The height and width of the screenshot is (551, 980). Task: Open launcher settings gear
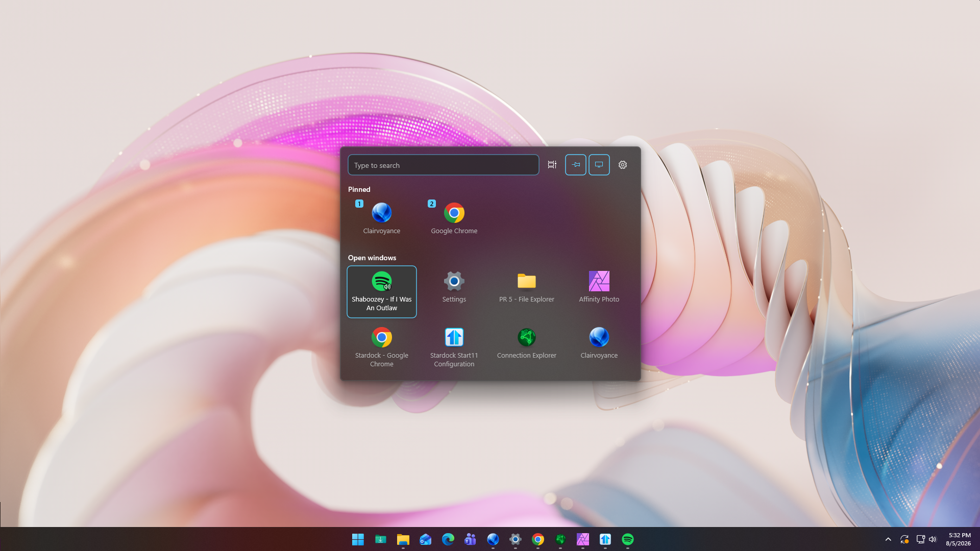[623, 165]
